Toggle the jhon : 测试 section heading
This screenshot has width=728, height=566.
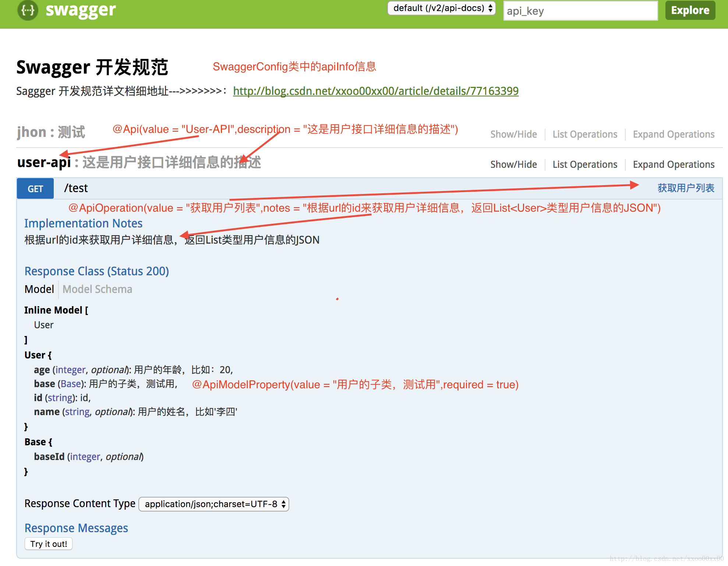(x=51, y=132)
